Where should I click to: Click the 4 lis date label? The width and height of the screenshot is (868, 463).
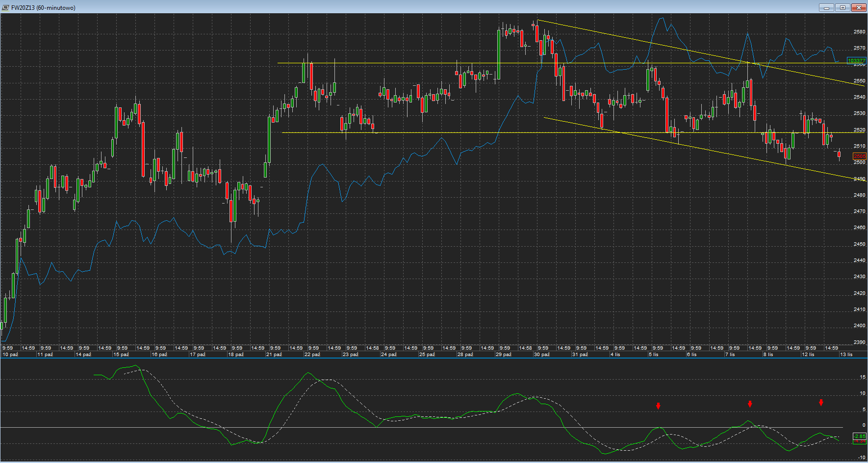[x=616, y=355]
